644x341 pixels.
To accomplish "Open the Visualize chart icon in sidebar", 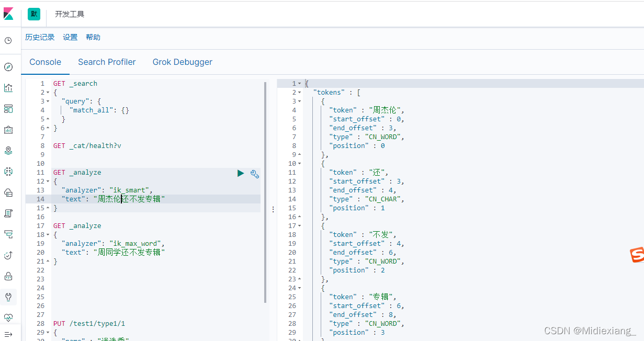I will click(x=8, y=88).
